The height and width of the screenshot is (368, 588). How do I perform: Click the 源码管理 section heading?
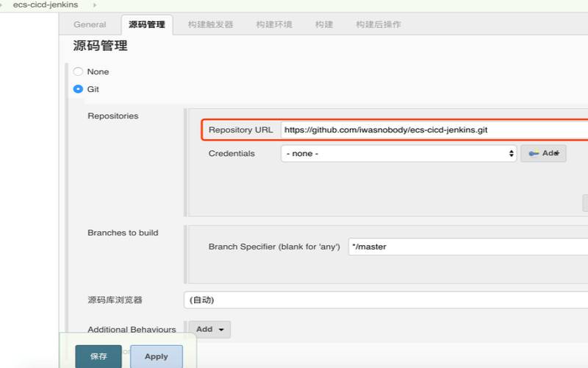[100, 46]
